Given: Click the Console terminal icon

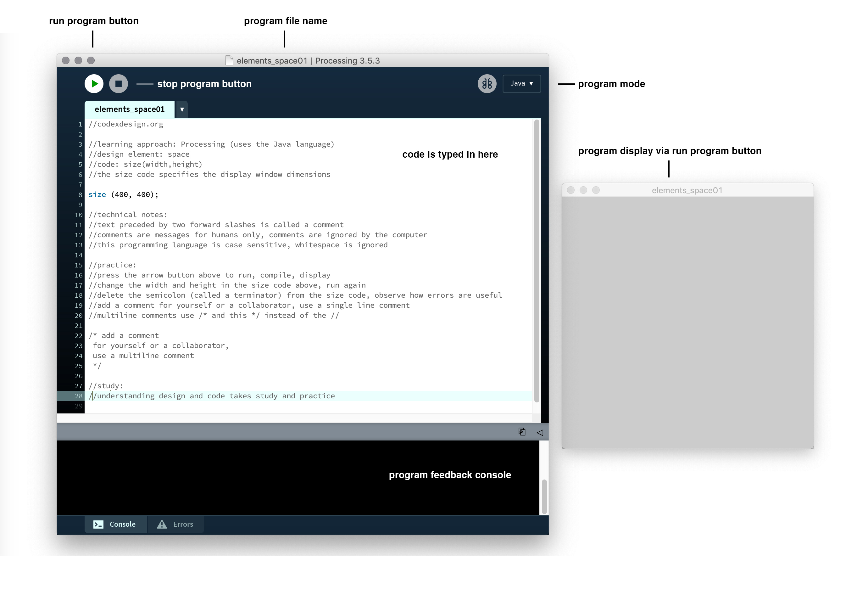Looking at the screenshot, I should (x=98, y=524).
